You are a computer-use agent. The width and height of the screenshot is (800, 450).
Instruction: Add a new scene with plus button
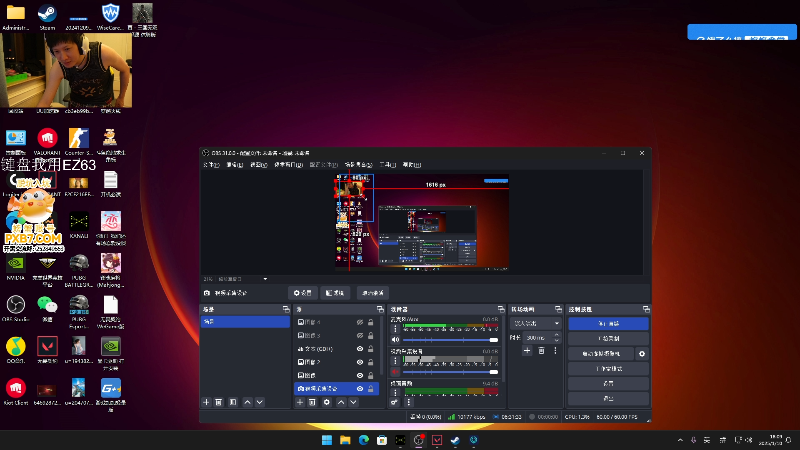pyautogui.click(x=206, y=402)
